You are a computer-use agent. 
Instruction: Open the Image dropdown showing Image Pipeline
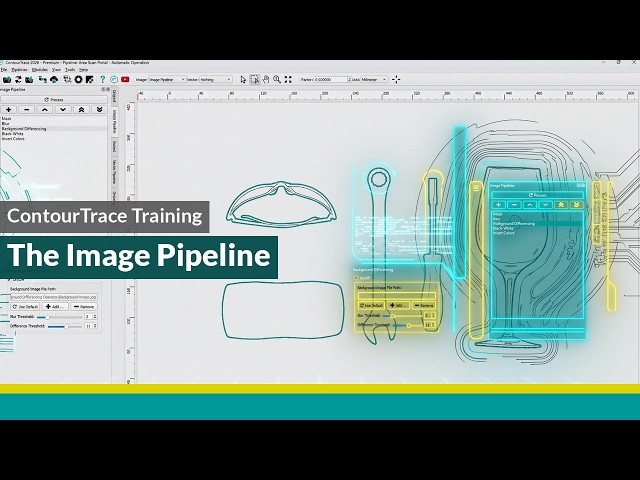pos(167,80)
